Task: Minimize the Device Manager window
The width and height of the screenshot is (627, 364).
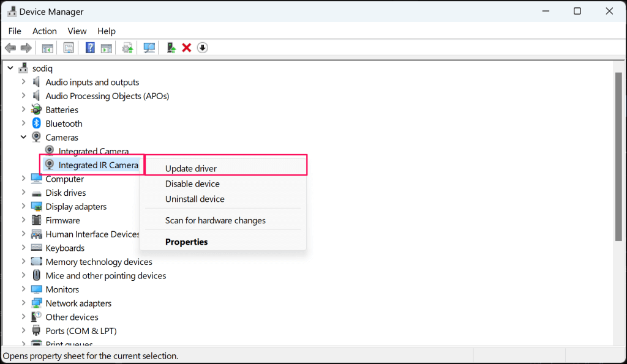Action: tap(546, 11)
